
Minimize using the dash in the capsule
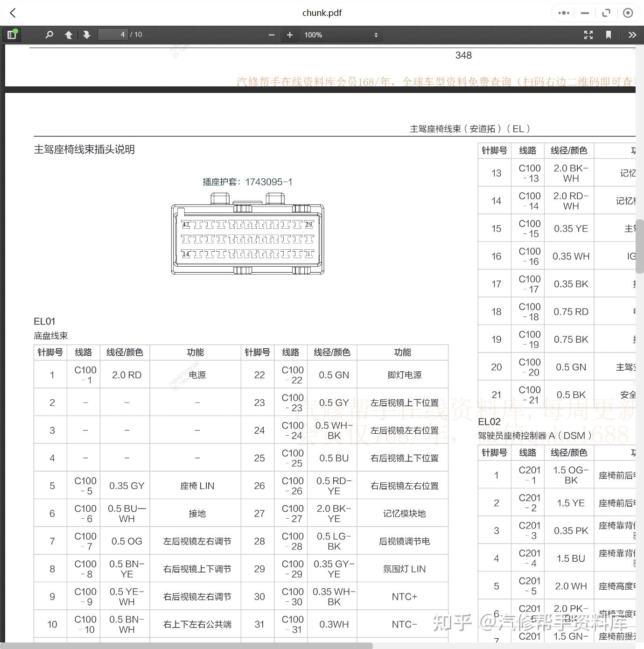[x=584, y=13]
